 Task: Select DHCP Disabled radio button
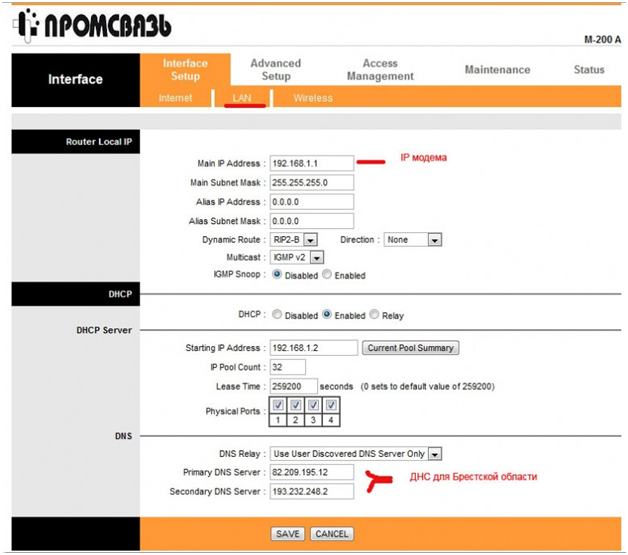(277, 315)
